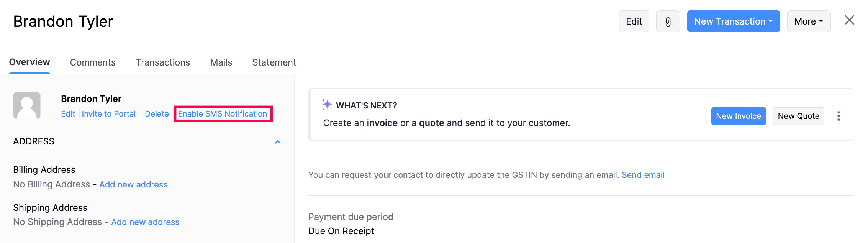Create a New Quote
The height and width of the screenshot is (243, 868).
[798, 116]
